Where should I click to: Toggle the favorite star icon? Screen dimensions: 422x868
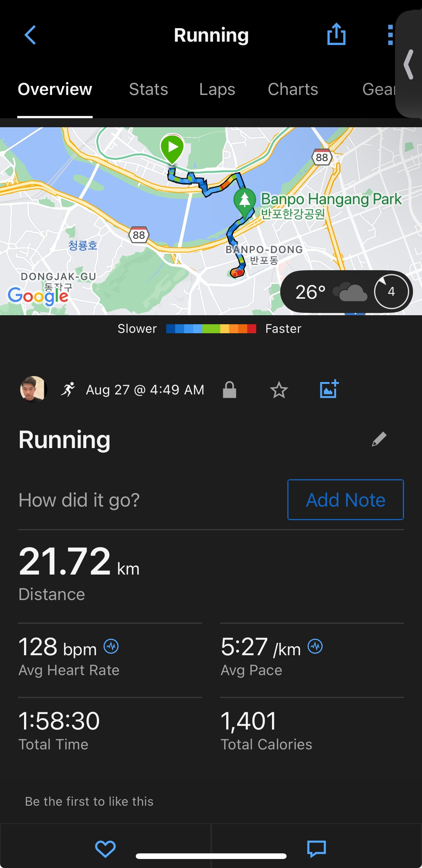[x=279, y=390]
